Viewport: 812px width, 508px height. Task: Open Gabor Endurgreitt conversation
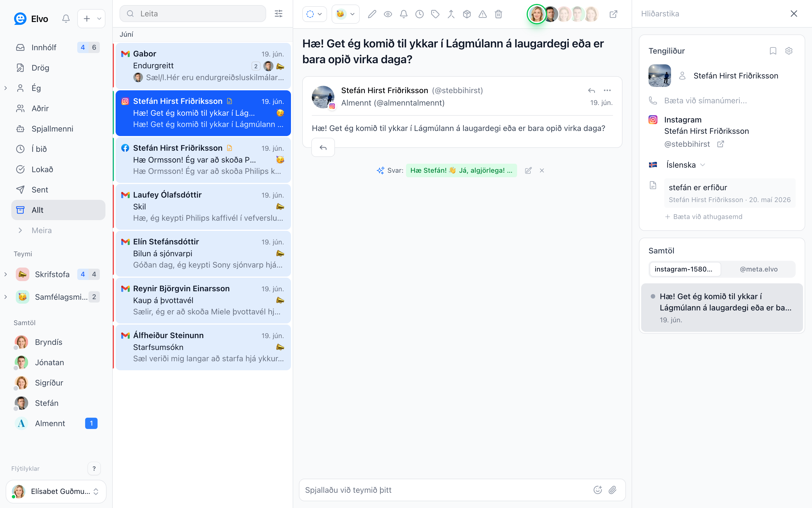tap(203, 66)
